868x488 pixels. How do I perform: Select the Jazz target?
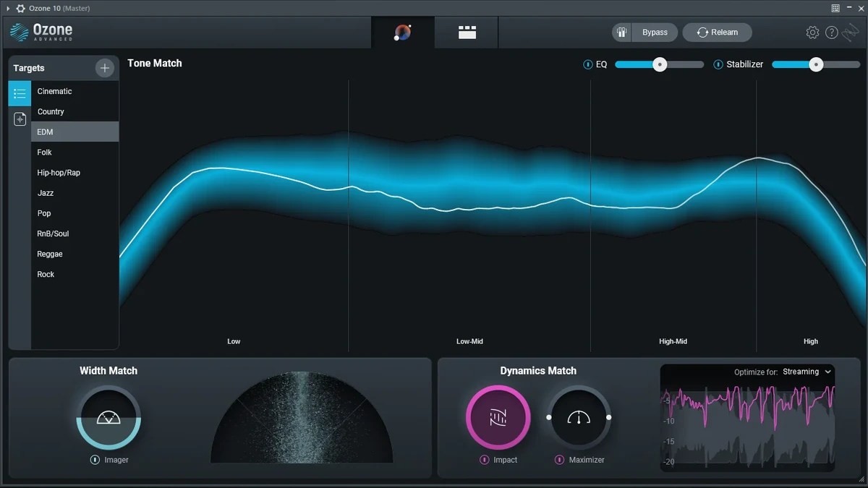point(75,193)
